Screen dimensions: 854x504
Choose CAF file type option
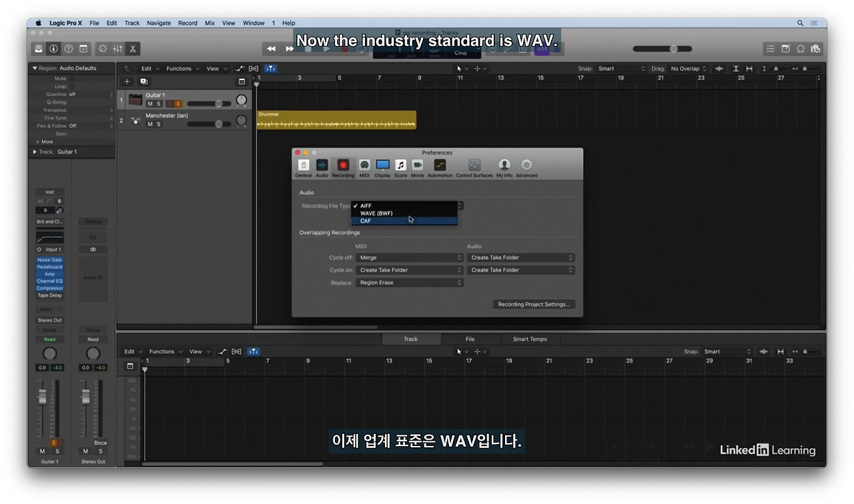click(x=404, y=221)
